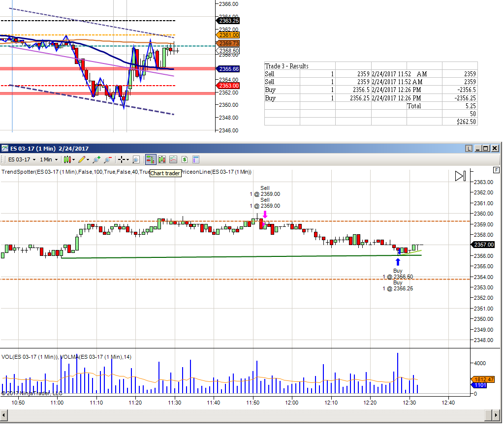Select the crosshair cursor icon
Viewport: 504px width, 437px height.
coord(122,160)
